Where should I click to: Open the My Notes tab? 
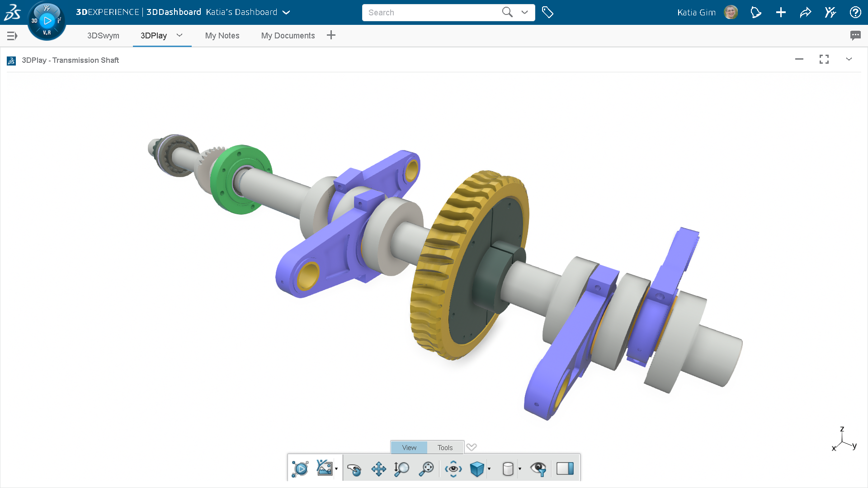point(222,36)
